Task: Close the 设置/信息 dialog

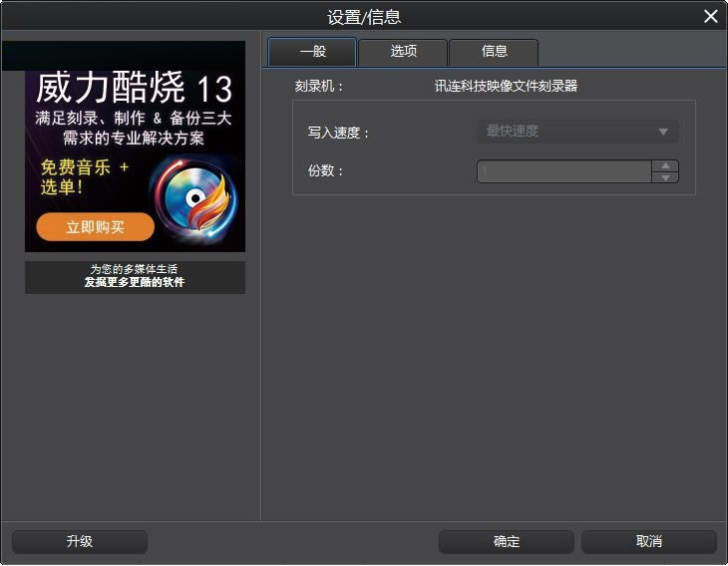Action: click(710, 16)
